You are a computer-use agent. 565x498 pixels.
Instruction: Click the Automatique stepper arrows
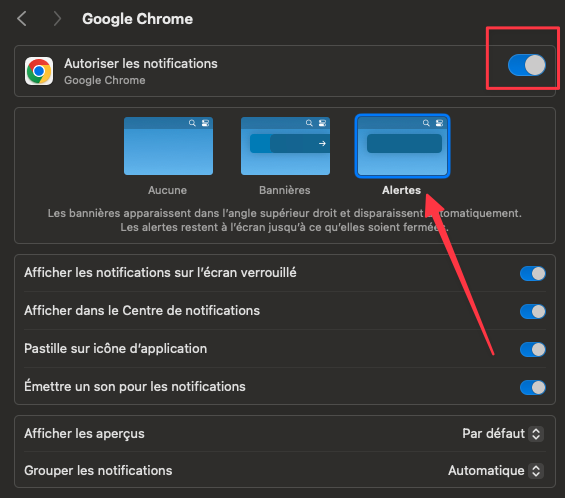pos(536,471)
